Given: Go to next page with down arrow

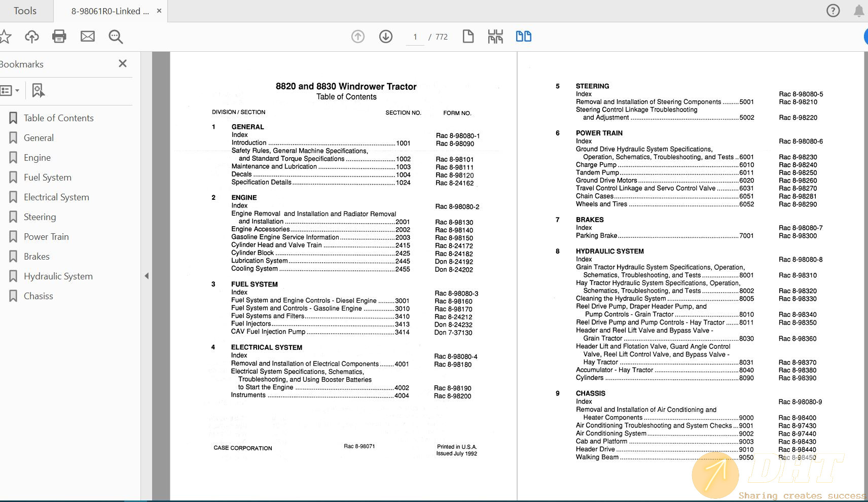Looking at the screenshot, I should click(386, 37).
